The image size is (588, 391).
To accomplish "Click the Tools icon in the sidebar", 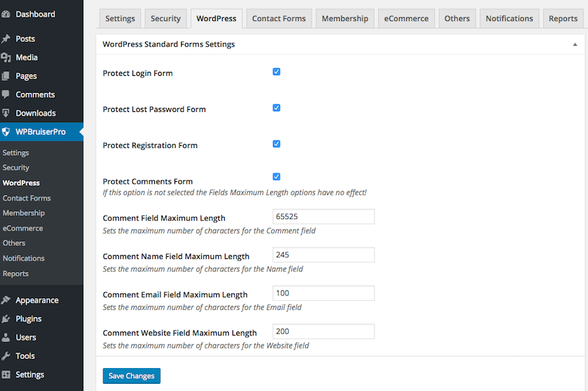I will 9,355.
